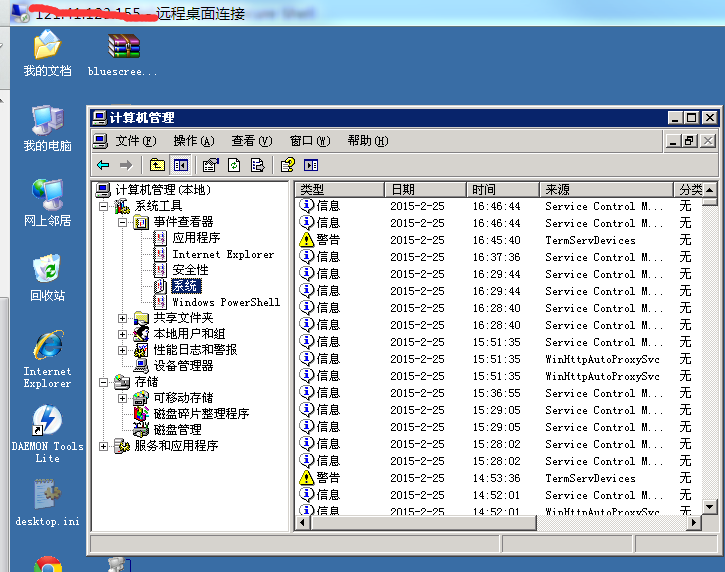Open the Properties toolbar icon
This screenshot has height=572, width=725.
pyautogui.click(x=210, y=165)
